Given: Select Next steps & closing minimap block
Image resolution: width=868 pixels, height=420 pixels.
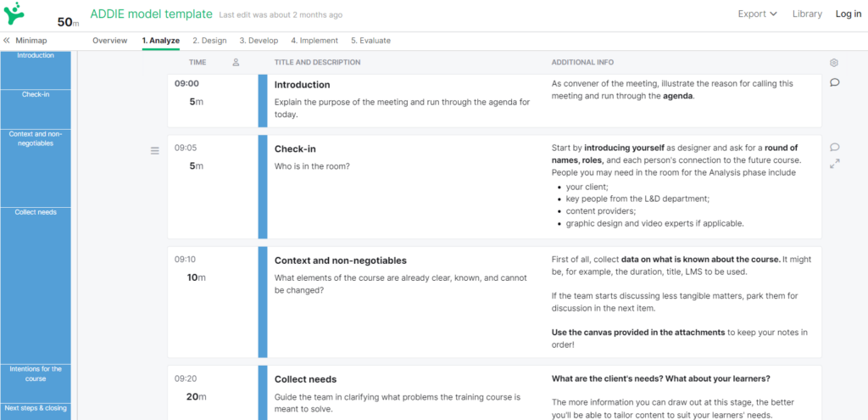Looking at the screenshot, I should pyautogui.click(x=36, y=412).
